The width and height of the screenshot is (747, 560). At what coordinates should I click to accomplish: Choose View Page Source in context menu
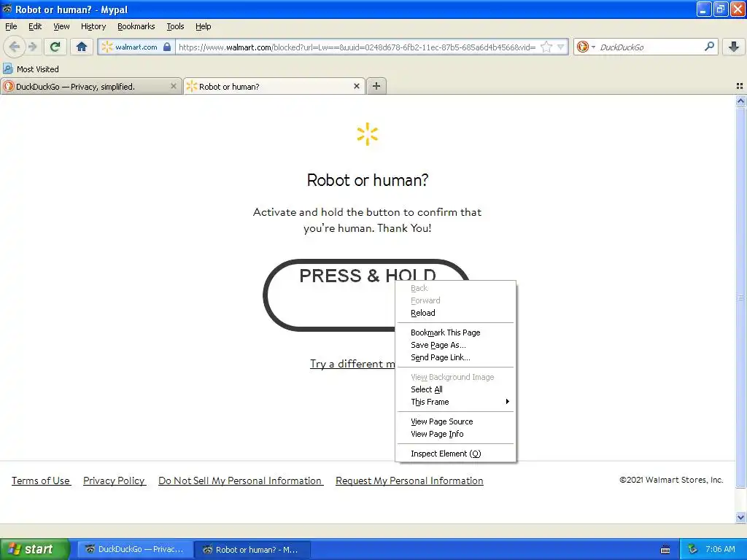tap(456, 421)
